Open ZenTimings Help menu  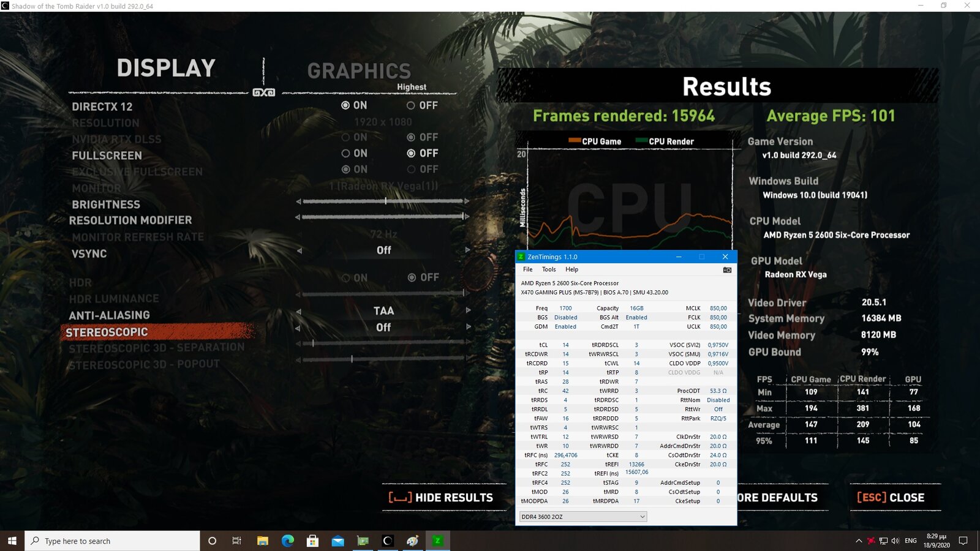pyautogui.click(x=571, y=269)
